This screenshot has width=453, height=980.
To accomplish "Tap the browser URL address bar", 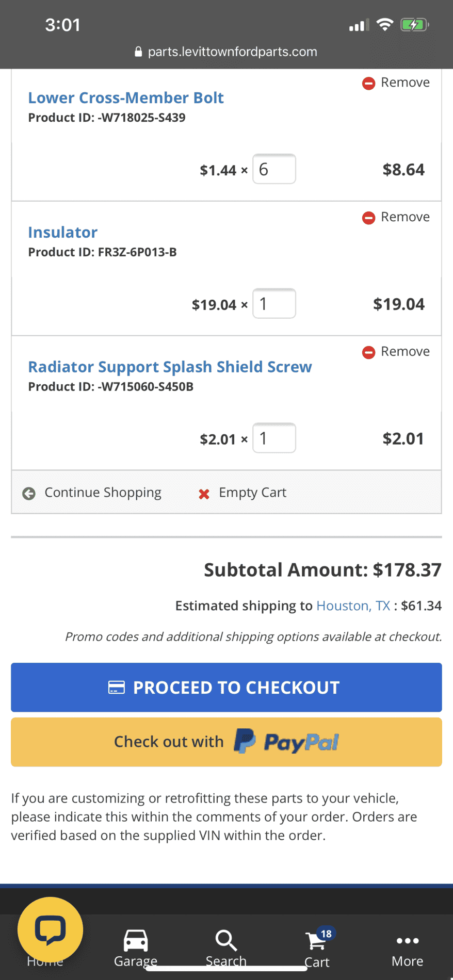I will tap(226, 52).
